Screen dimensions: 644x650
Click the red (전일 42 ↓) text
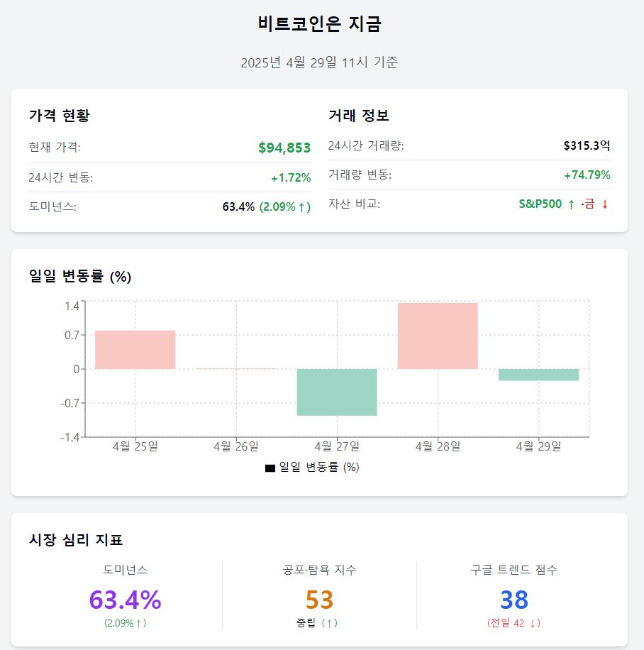[514, 623]
